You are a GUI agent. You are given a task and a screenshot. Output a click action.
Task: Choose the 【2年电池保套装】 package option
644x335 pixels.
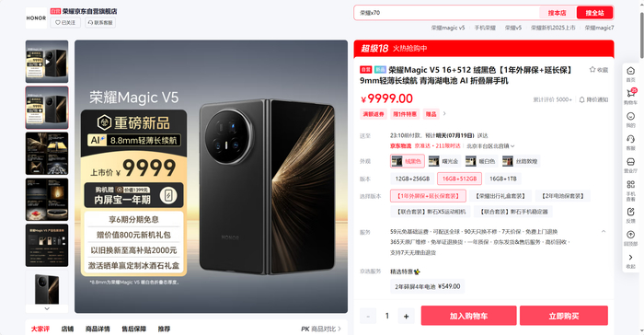click(x=563, y=196)
